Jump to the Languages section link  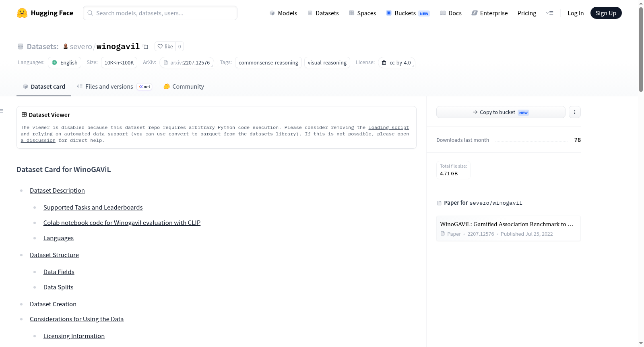[x=58, y=238]
